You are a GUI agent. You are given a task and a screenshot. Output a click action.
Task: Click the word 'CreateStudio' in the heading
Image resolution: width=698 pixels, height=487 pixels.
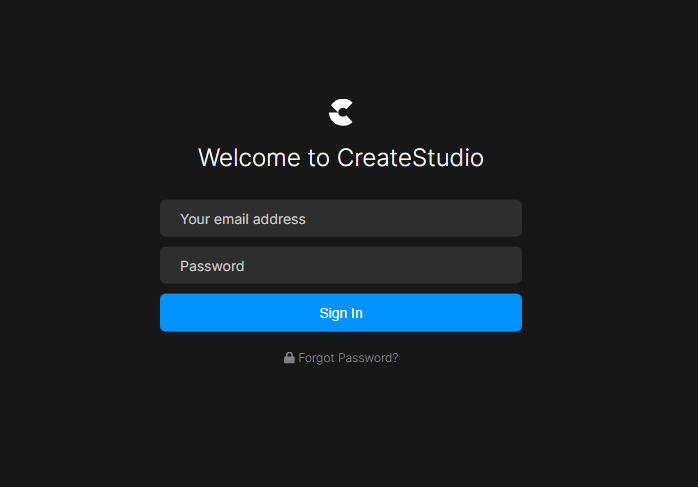pyautogui.click(x=410, y=158)
